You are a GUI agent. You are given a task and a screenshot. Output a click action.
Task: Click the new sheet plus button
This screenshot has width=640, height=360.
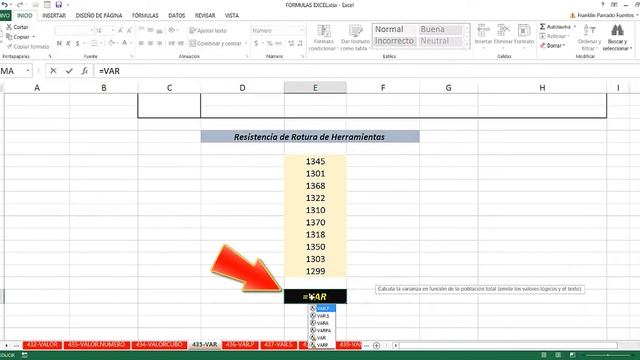(376, 345)
